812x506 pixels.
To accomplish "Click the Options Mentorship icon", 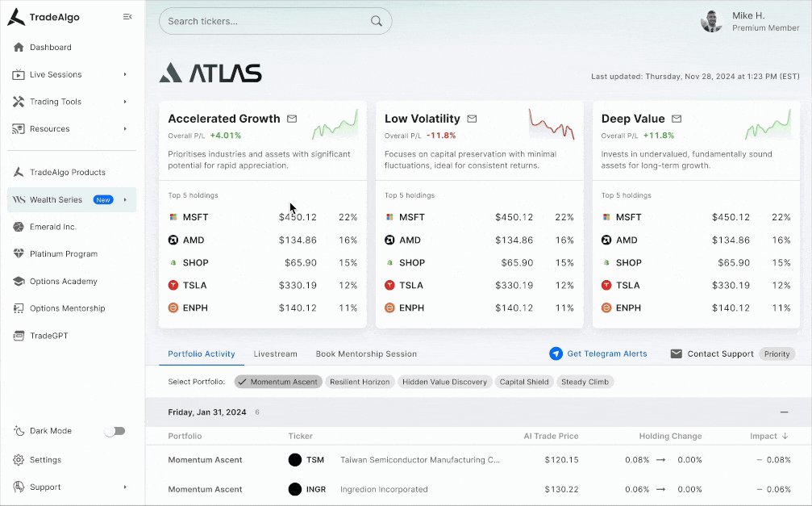I will point(19,308).
